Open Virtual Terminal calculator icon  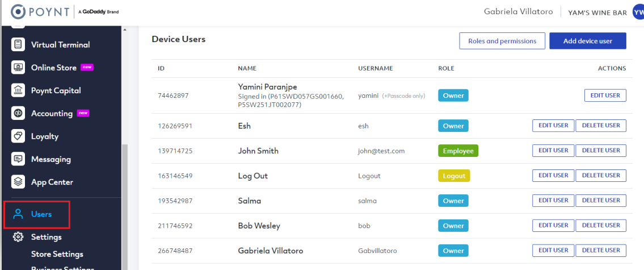(18, 44)
